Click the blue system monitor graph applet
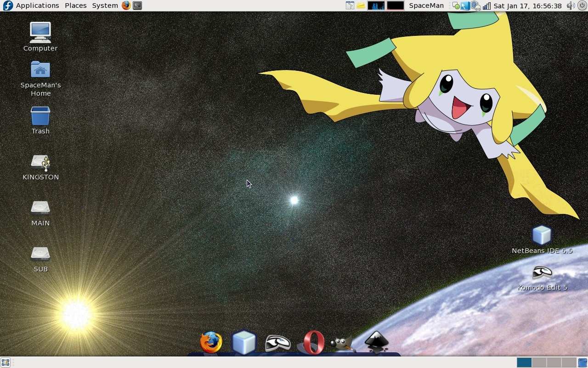 tap(376, 6)
